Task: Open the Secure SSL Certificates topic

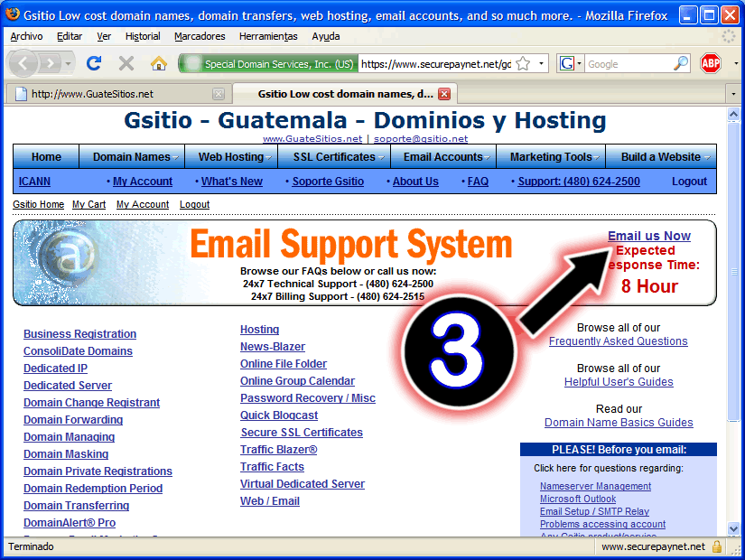Action: tap(302, 433)
